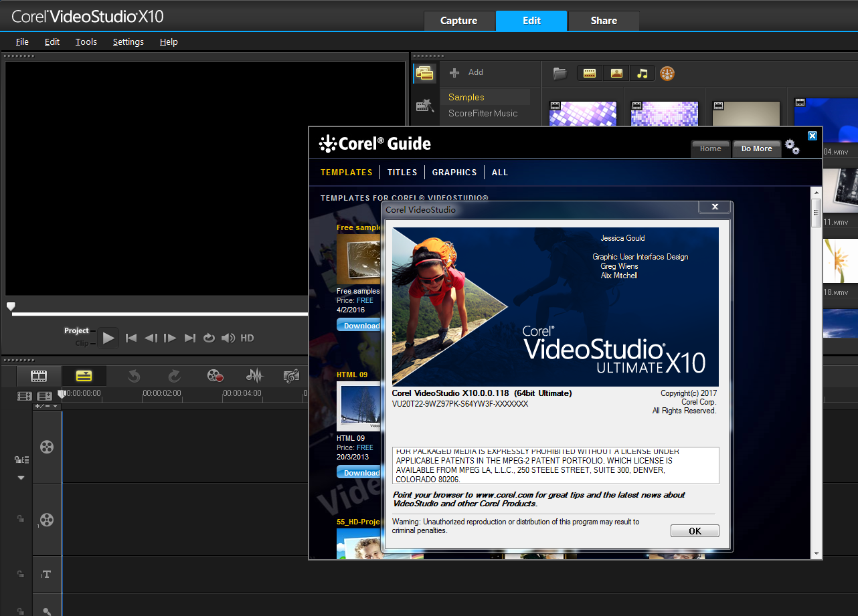Select the Samples library folder
The width and height of the screenshot is (858, 616).
[x=485, y=97]
